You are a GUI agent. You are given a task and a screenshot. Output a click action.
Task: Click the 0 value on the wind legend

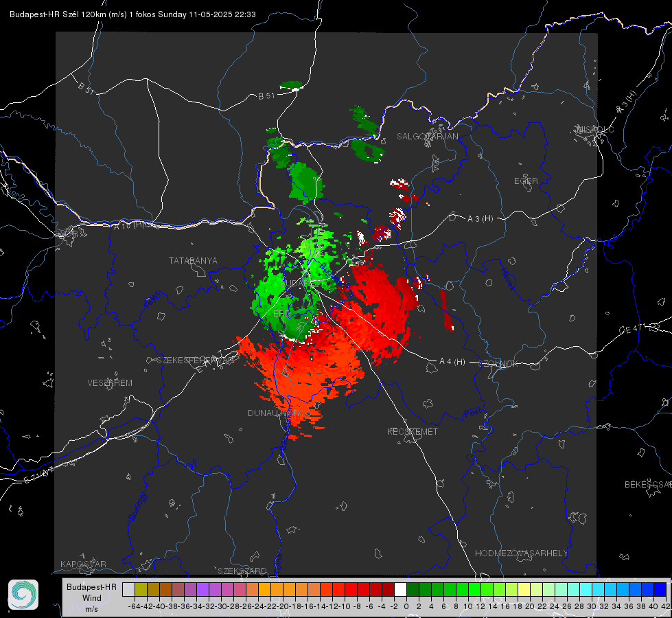click(406, 606)
